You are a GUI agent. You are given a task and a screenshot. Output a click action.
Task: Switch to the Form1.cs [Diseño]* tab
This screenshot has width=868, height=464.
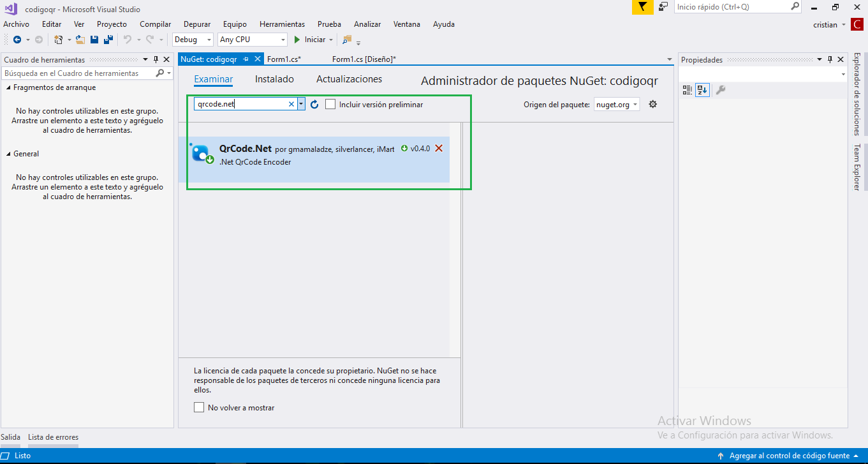click(364, 59)
